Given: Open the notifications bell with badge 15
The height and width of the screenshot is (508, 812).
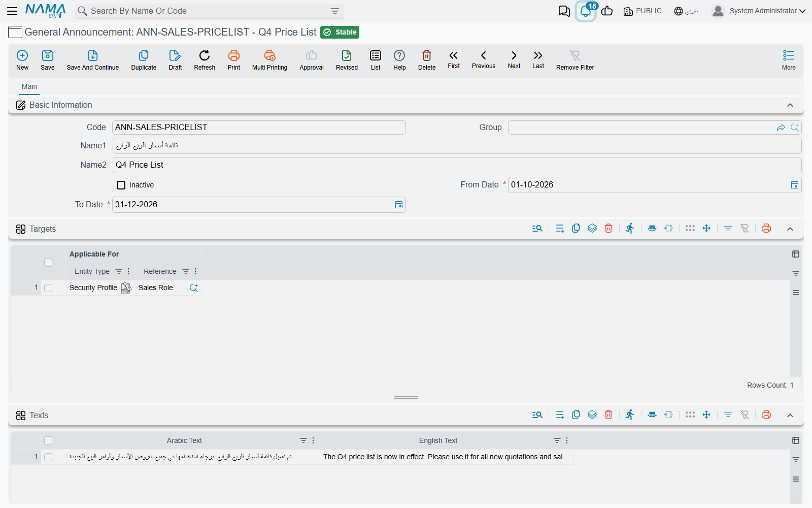Looking at the screenshot, I should click(x=586, y=11).
